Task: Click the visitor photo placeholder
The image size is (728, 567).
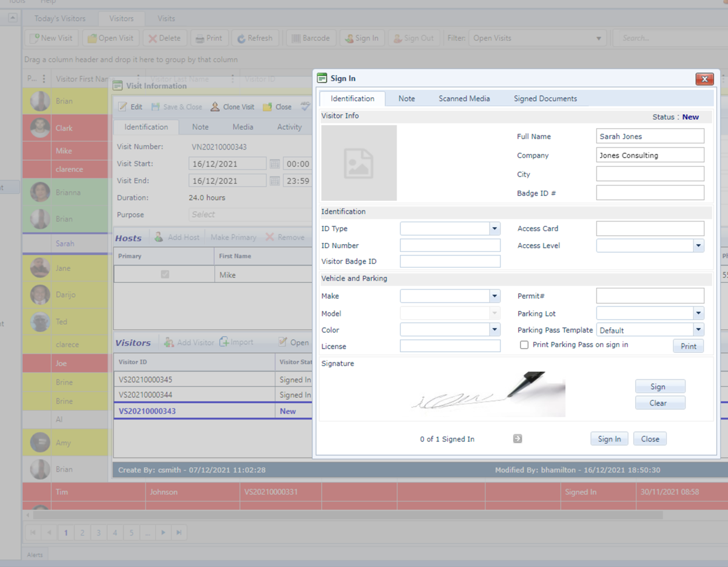Action: (x=359, y=163)
